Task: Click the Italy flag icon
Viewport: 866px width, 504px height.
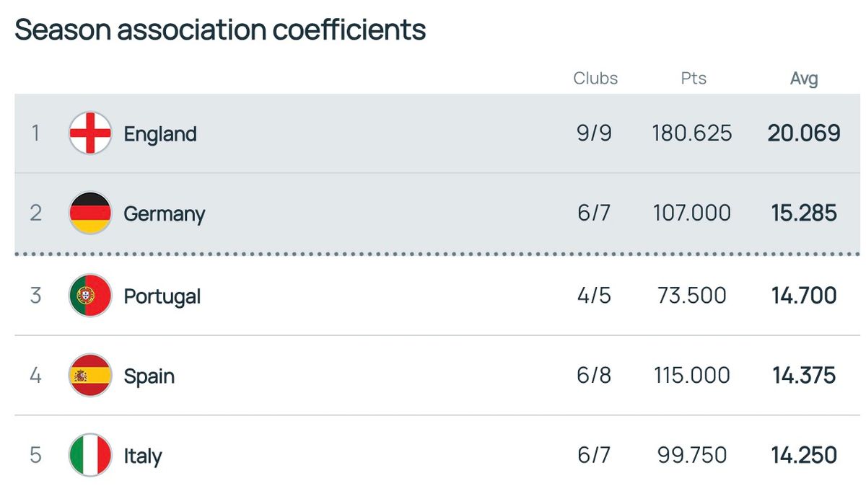Action: tap(90, 456)
